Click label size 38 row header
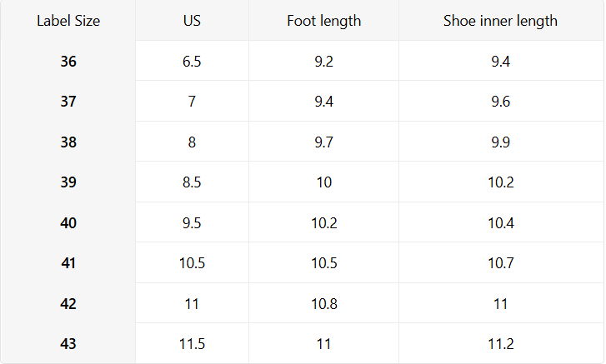The image size is (606, 364). click(x=68, y=142)
